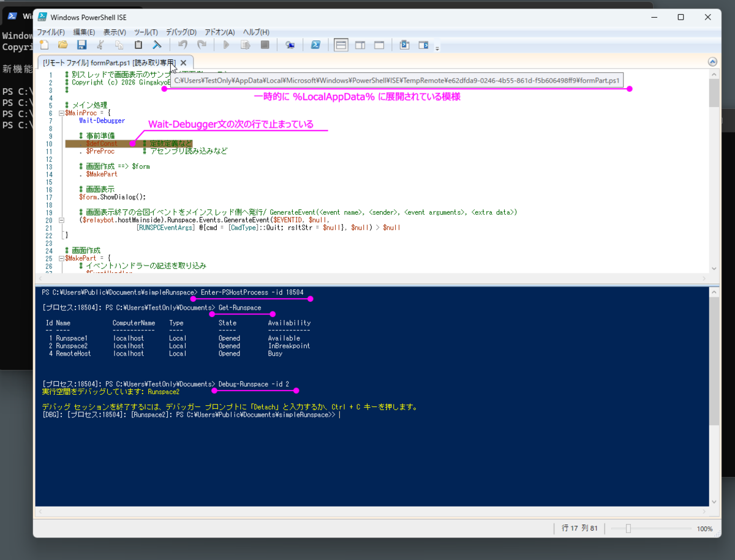Show script pane maximized icon
Viewport: 735px width, 560px height.
379,45
